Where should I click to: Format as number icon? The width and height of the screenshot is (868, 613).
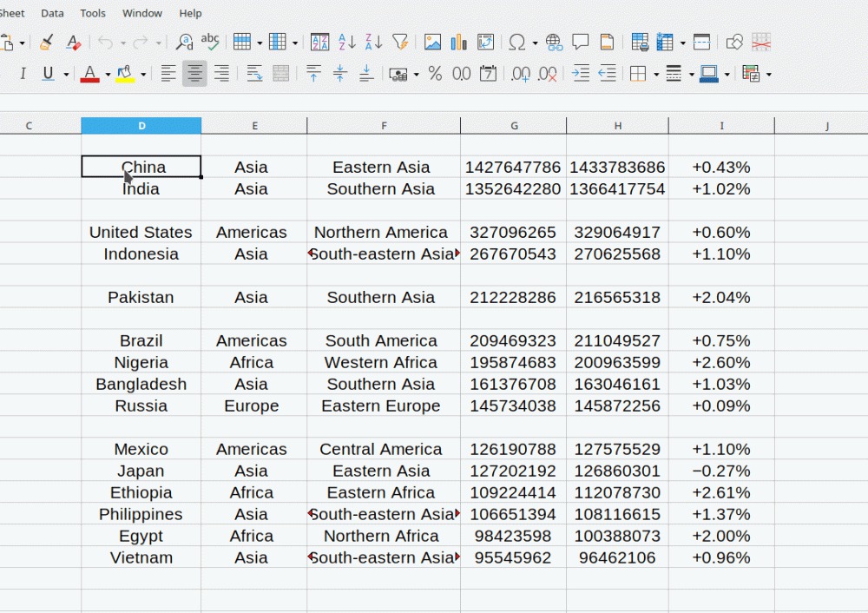pos(461,74)
